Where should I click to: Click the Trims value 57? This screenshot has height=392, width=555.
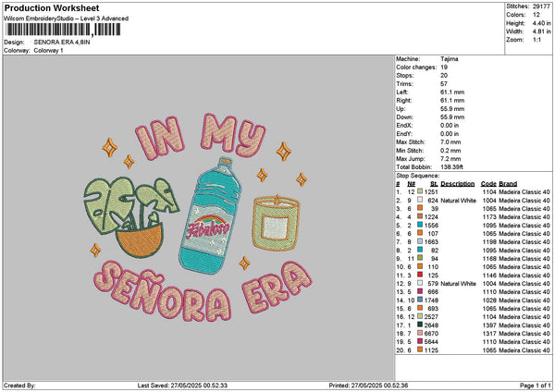[x=444, y=84]
